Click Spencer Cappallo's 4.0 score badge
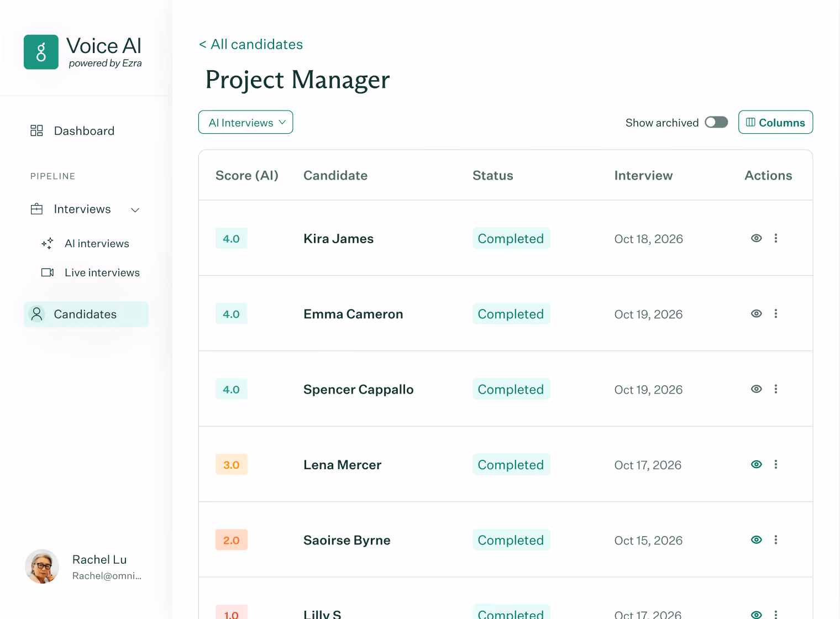 click(x=231, y=390)
